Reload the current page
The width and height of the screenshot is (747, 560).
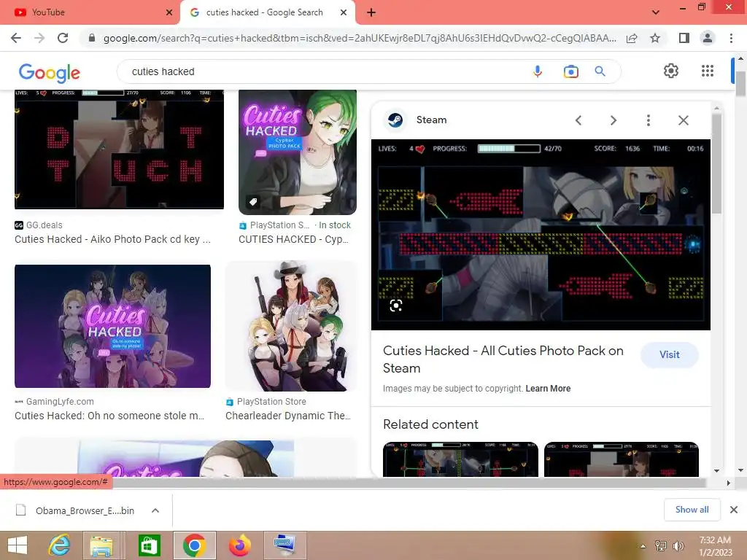coord(63,38)
